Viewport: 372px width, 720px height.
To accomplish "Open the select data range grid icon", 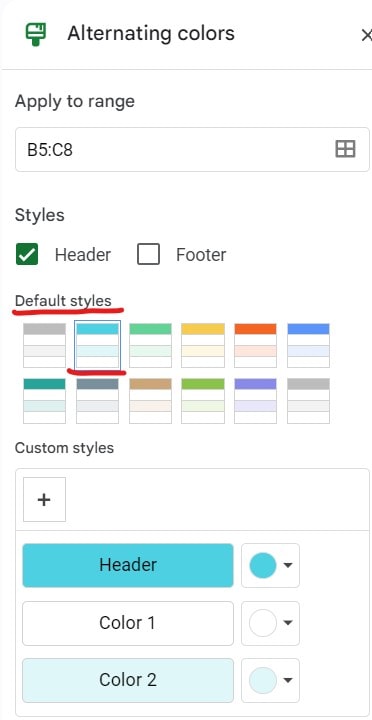I will 345,149.
